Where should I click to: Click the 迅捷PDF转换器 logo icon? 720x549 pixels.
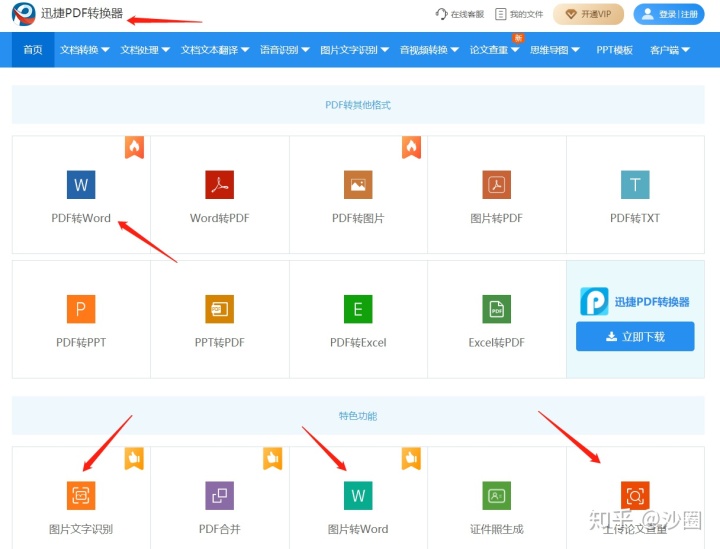coord(23,14)
